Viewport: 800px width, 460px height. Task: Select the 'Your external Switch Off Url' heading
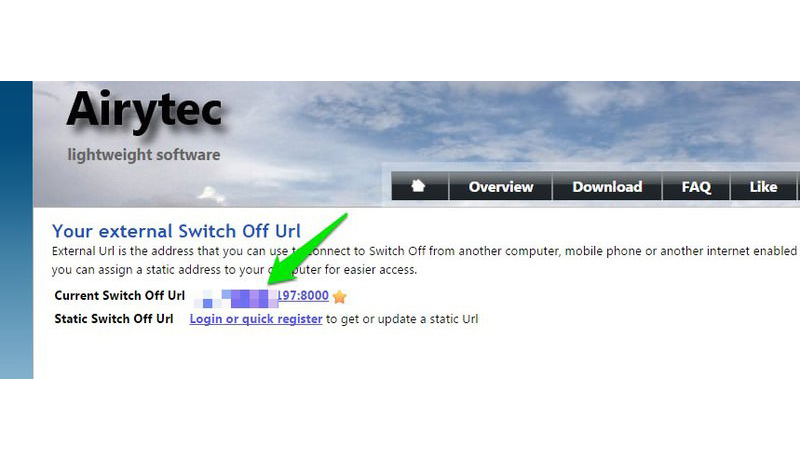pyautogui.click(x=176, y=231)
